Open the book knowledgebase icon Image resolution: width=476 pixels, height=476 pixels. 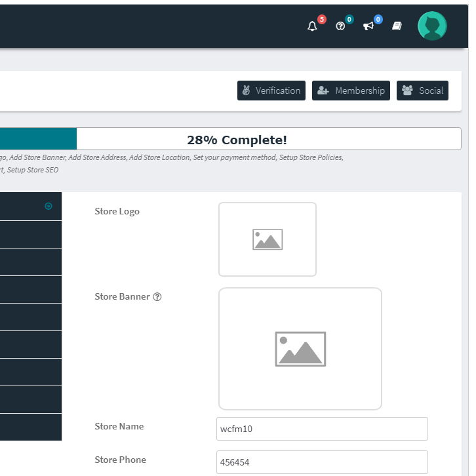pyautogui.click(x=397, y=26)
